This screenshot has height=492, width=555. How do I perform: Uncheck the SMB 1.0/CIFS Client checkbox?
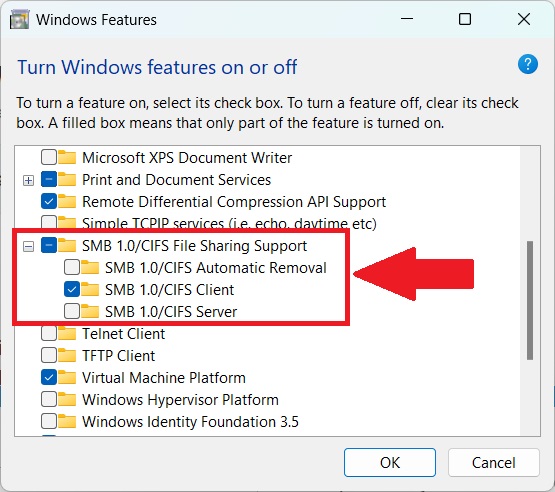click(x=72, y=290)
